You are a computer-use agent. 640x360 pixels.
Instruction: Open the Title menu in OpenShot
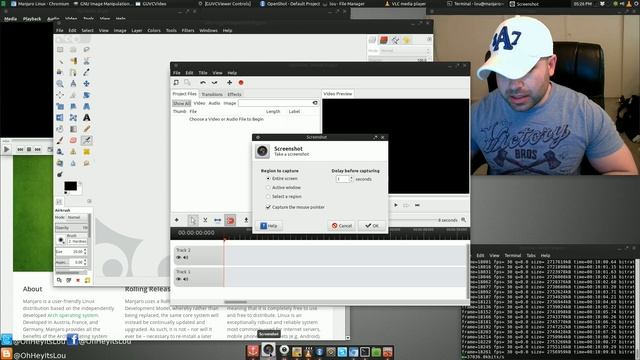pos(203,73)
